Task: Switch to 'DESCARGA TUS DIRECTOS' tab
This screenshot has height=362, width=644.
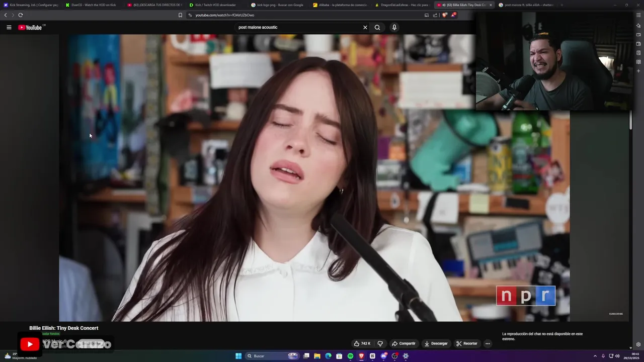Action: click(x=155, y=5)
